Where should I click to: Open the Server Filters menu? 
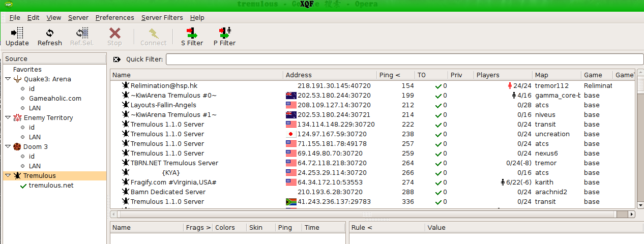[x=162, y=17]
